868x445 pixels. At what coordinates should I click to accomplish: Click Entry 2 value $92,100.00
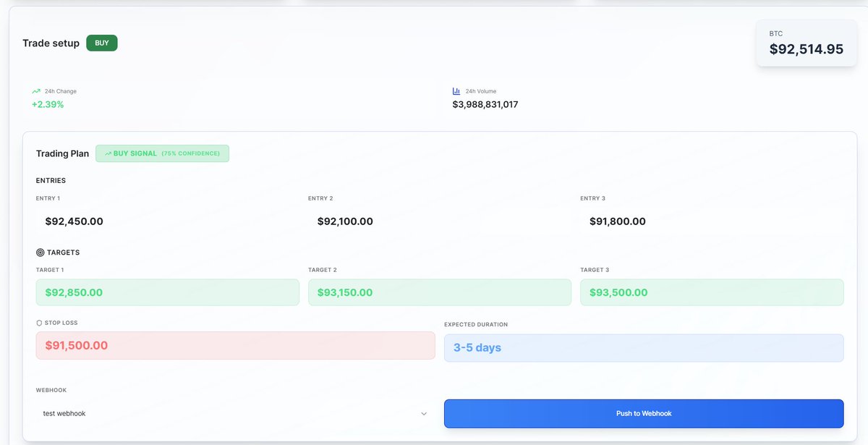point(345,221)
